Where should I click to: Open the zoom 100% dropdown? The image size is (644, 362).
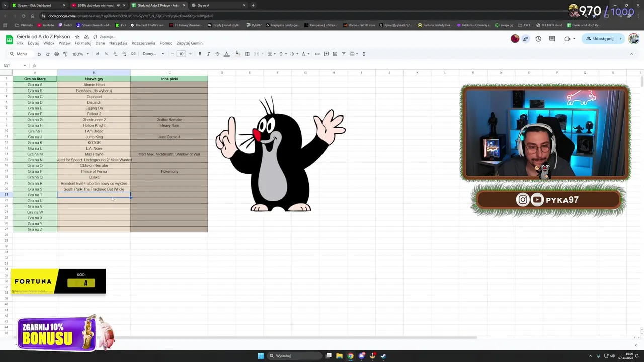80,54
